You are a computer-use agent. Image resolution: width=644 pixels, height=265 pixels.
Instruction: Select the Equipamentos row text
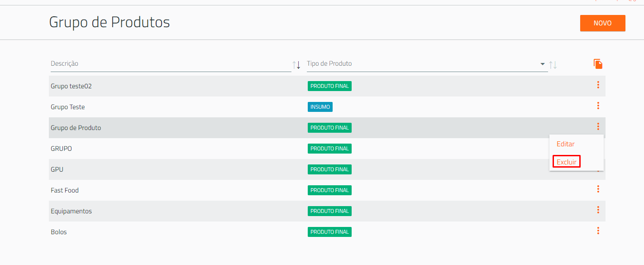(71, 211)
